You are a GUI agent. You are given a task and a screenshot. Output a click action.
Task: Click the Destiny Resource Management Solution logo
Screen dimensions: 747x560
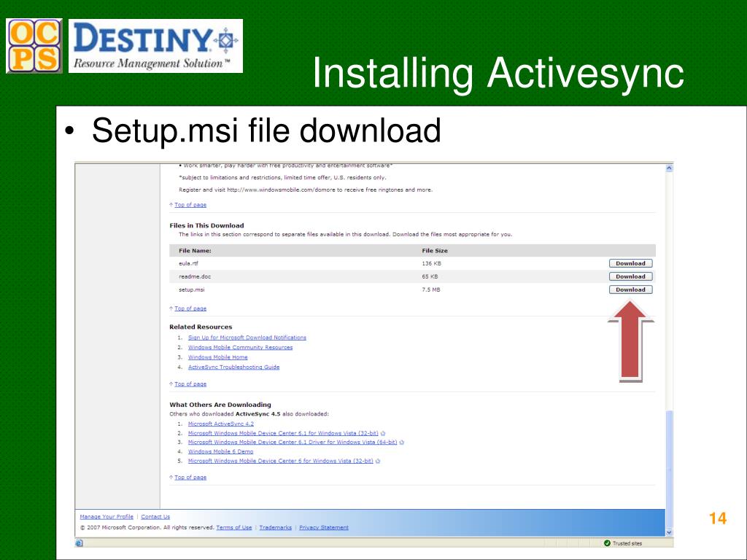point(156,46)
